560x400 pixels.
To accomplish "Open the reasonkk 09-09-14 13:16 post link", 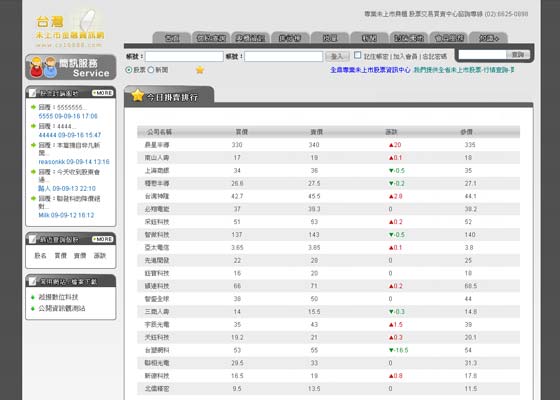I will click(x=74, y=162).
